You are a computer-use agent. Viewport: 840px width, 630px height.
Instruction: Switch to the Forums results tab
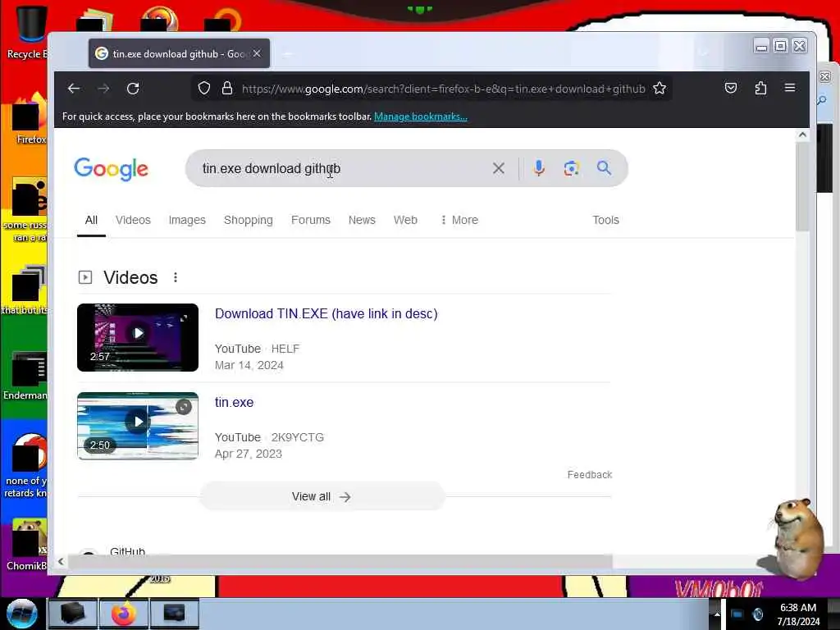(311, 220)
